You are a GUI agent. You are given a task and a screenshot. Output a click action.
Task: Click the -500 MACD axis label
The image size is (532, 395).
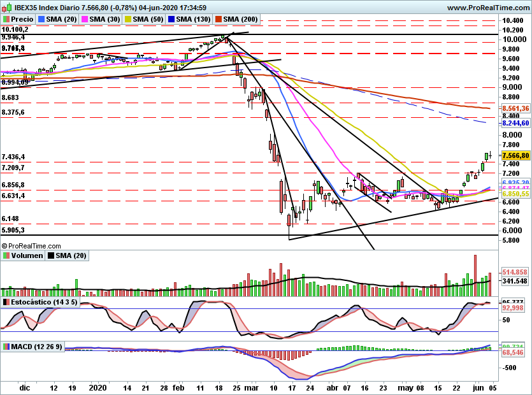(x=509, y=368)
